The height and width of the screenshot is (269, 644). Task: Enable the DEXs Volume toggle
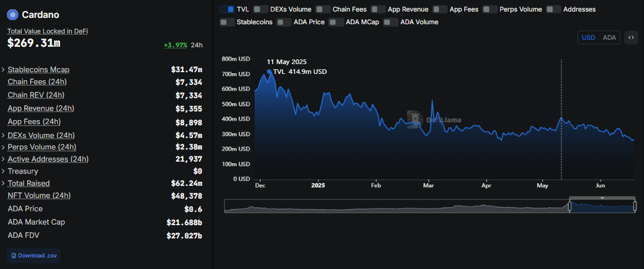pyautogui.click(x=261, y=9)
